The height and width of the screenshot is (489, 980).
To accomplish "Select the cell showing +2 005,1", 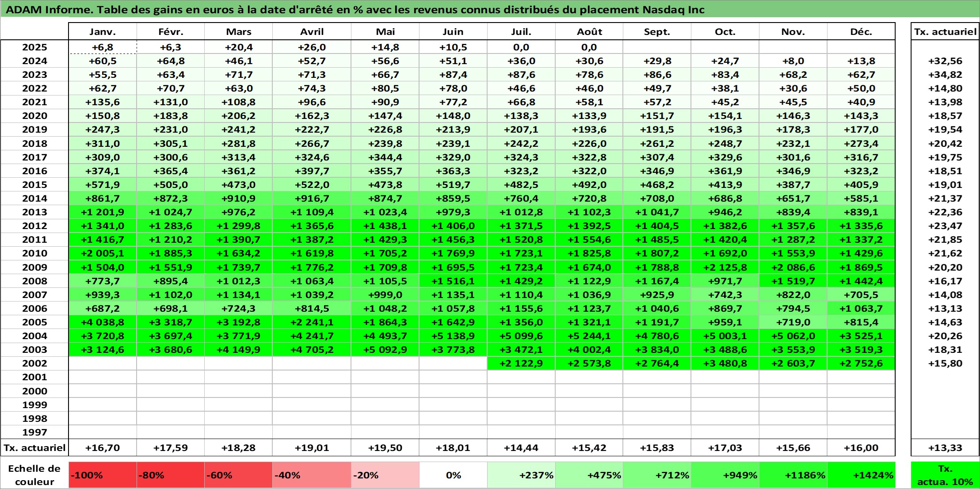I will coord(103,253).
